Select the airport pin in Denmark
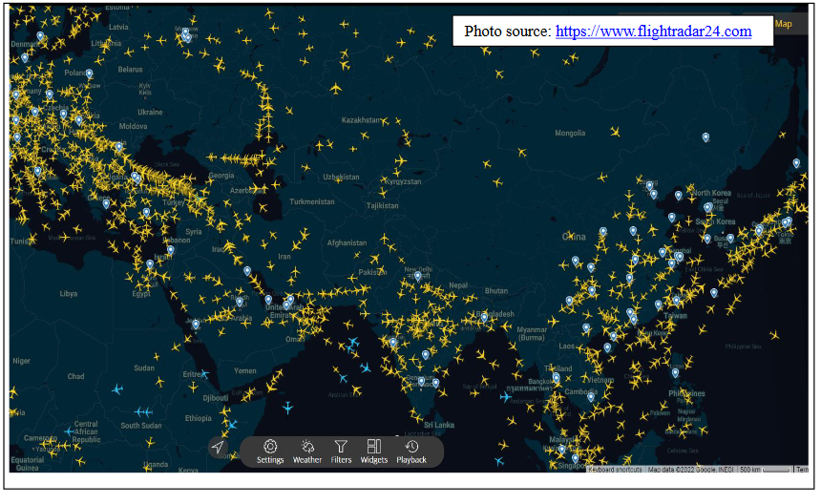The width and height of the screenshot is (821, 504). (40, 36)
